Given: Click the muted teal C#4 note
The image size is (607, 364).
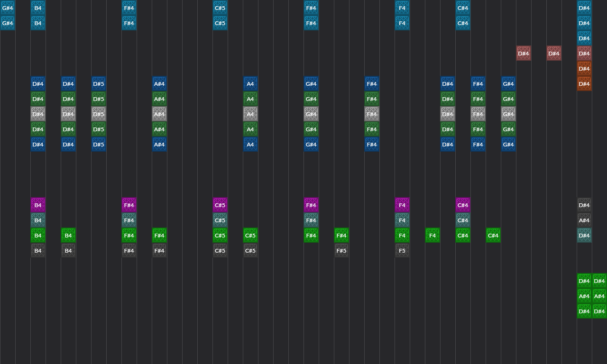Looking at the screenshot, I should (x=463, y=220).
